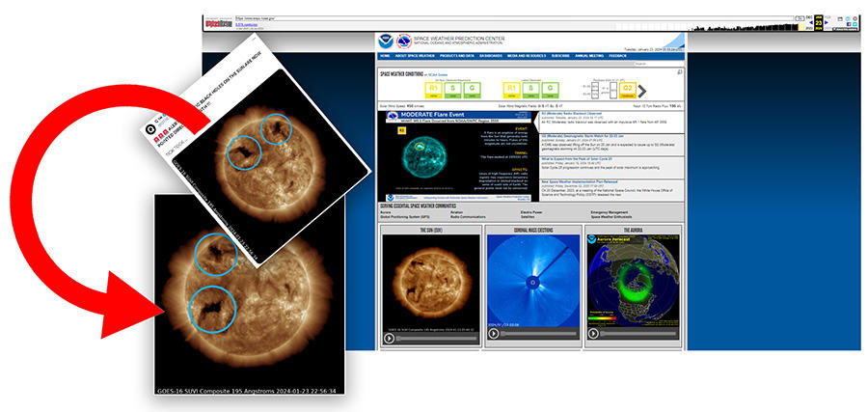The image size is (868, 412).
Task: Click the National Weather Service logo
Action: [404, 41]
